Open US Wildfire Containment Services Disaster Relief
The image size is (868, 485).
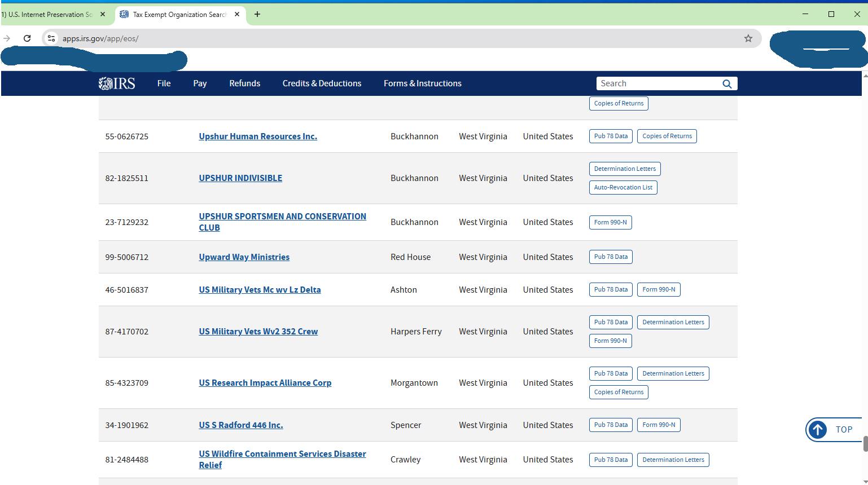(x=282, y=460)
